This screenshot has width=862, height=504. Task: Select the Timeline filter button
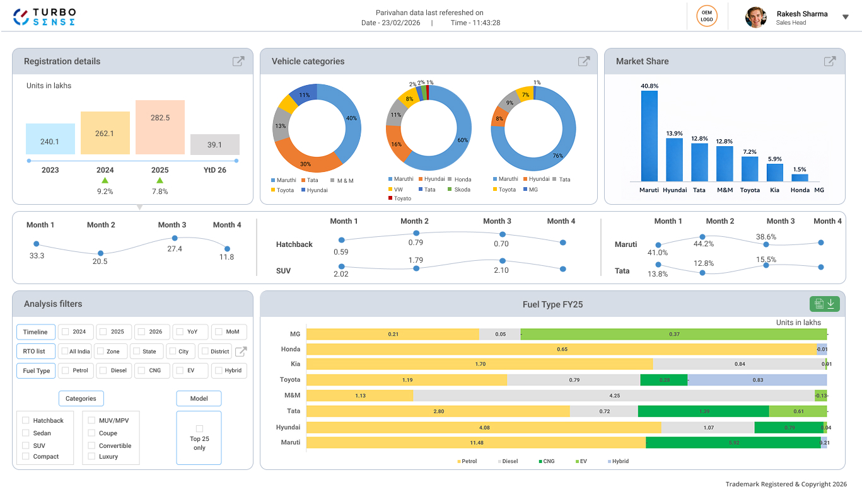pos(35,332)
